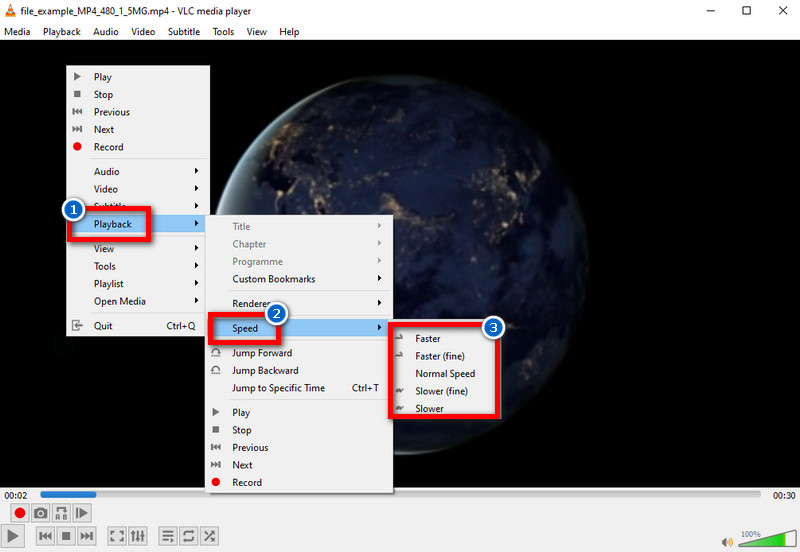Select Jump Backward in Playback submenu
This screenshot has width=800, height=552.
[299, 370]
